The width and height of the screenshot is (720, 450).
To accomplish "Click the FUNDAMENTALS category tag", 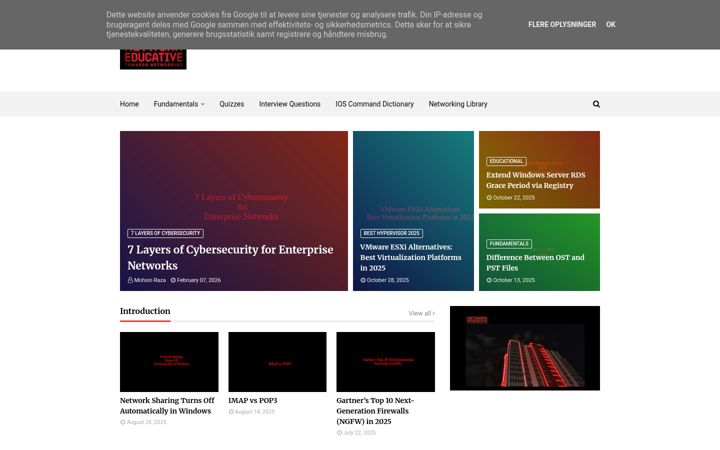I will [509, 244].
